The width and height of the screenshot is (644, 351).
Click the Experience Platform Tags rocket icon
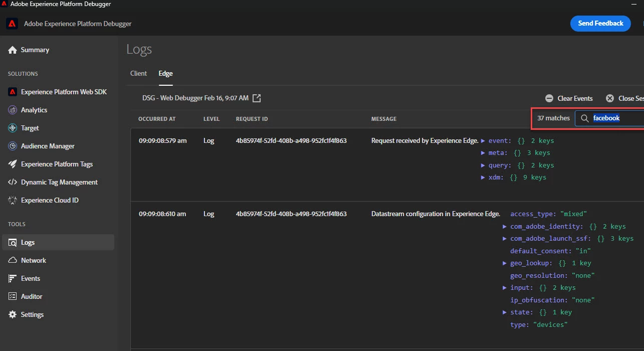13,164
